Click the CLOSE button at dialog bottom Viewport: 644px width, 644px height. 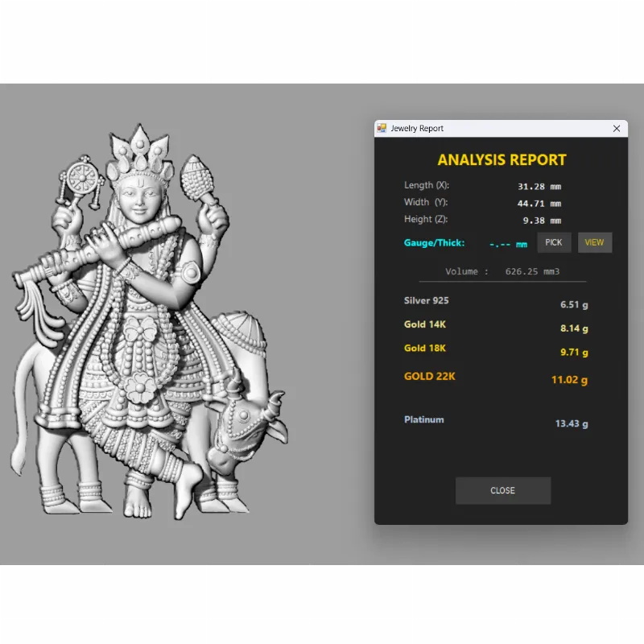[x=502, y=490]
